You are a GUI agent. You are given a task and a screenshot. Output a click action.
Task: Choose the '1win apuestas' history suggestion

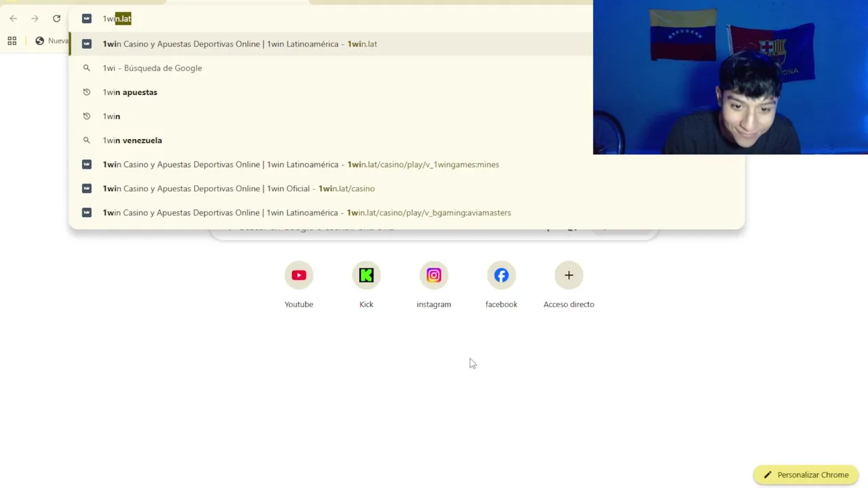click(x=331, y=92)
